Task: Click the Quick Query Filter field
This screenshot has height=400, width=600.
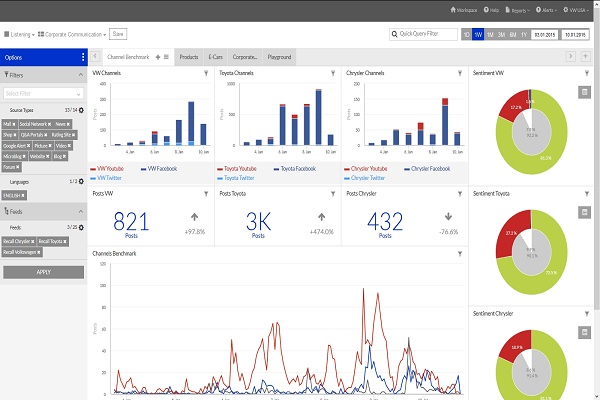Action: pyautogui.click(x=423, y=34)
